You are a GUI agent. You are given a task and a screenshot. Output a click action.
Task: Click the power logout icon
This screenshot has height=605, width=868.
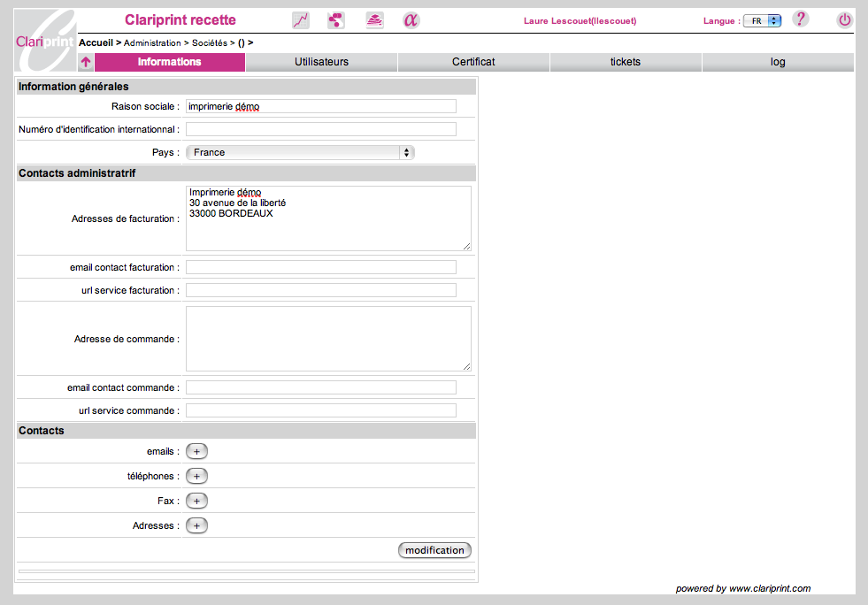[844, 19]
